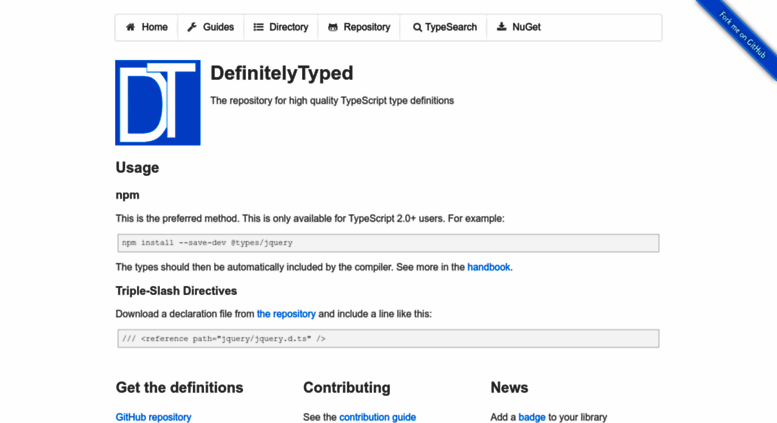Click the News heading
Image resolution: width=777 pixels, height=423 pixels.
pyautogui.click(x=509, y=387)
